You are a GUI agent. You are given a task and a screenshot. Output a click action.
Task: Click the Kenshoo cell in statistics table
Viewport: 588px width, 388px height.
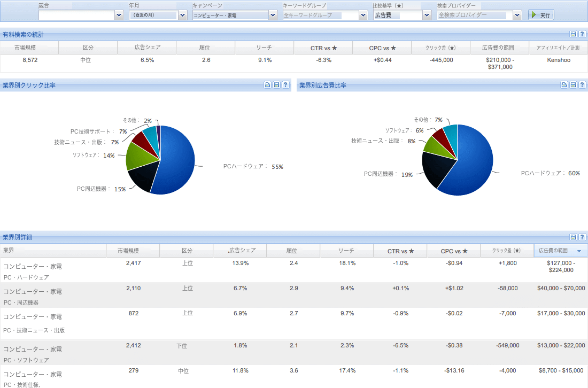coord(559,60)
